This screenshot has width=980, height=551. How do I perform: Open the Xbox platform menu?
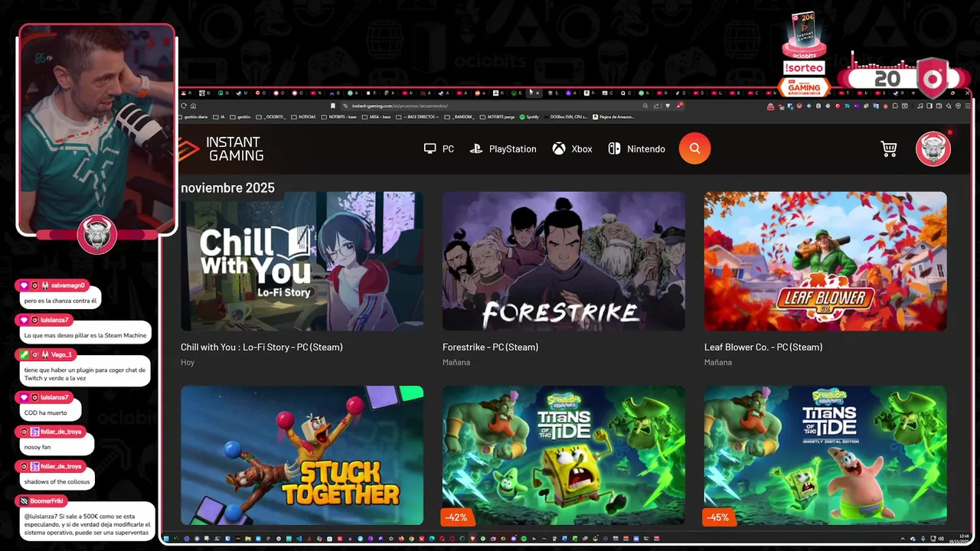pyautogui.click(x=573, y=148)
